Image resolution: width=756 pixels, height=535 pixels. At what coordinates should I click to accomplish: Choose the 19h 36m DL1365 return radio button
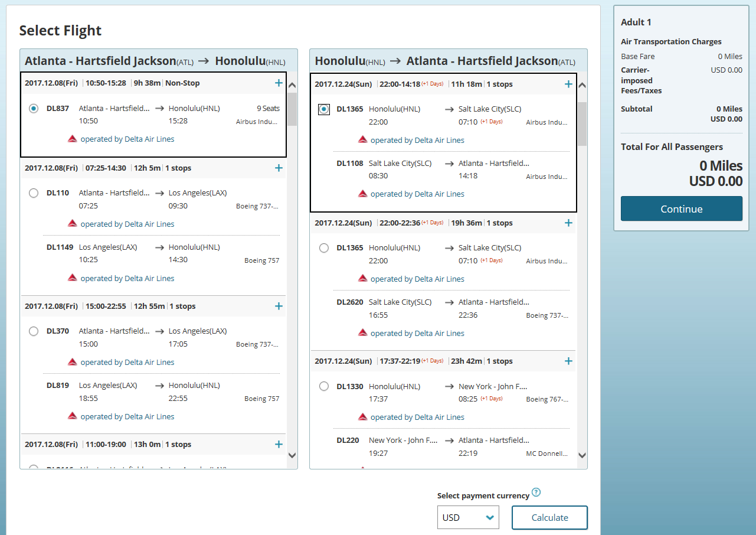[324, 248]
